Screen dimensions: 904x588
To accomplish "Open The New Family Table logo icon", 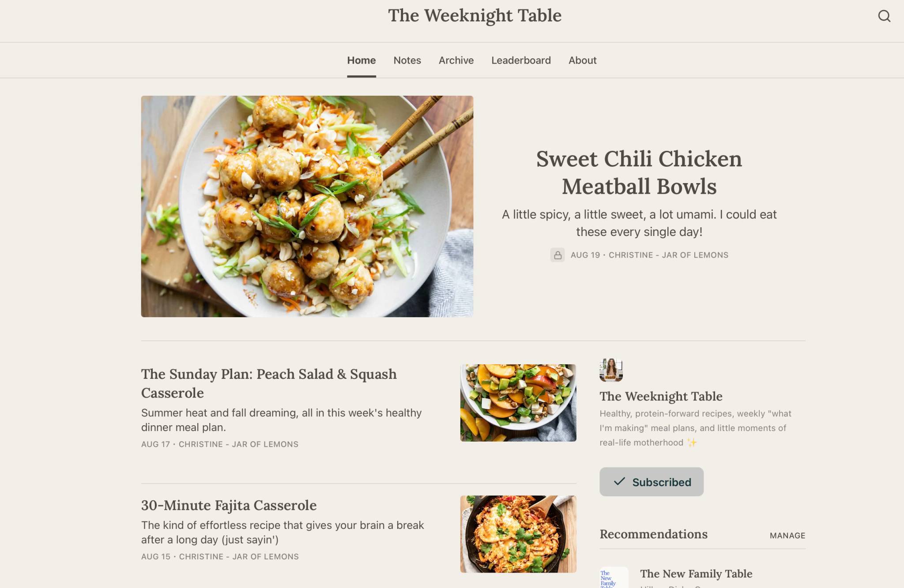I will point(614,577).
